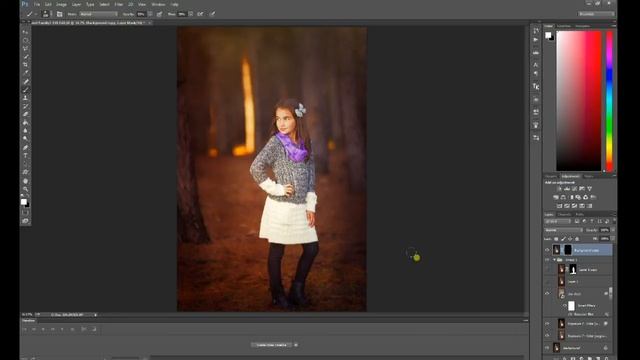
Task: Toggle Smart Filters visibility eye
Action: 565,305
